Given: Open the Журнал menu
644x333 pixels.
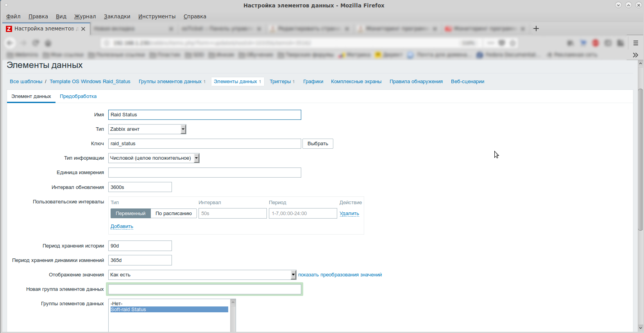Looking at the screenshot, I should point(85,16).
